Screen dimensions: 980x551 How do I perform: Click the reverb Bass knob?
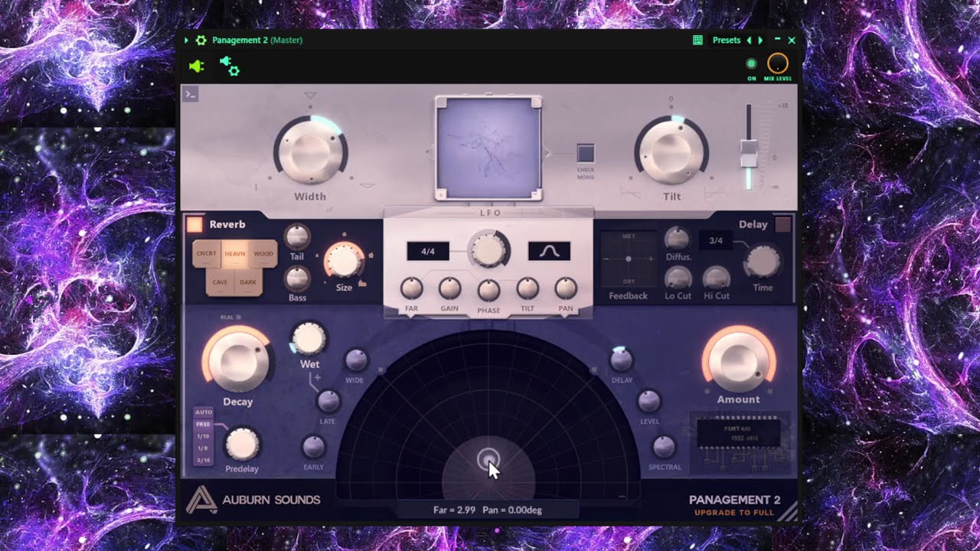pyautogui.click(x=297, y=278)
